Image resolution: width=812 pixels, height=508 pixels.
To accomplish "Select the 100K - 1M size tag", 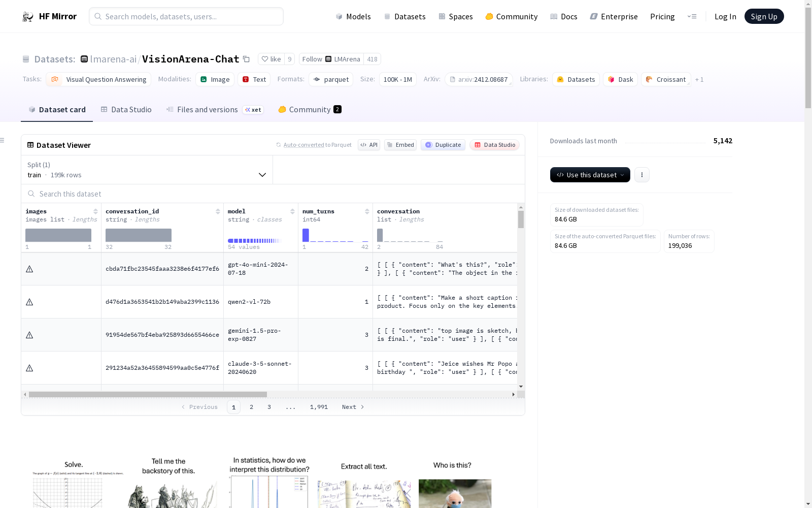I will pyautogui.click(x=398, y=79).
